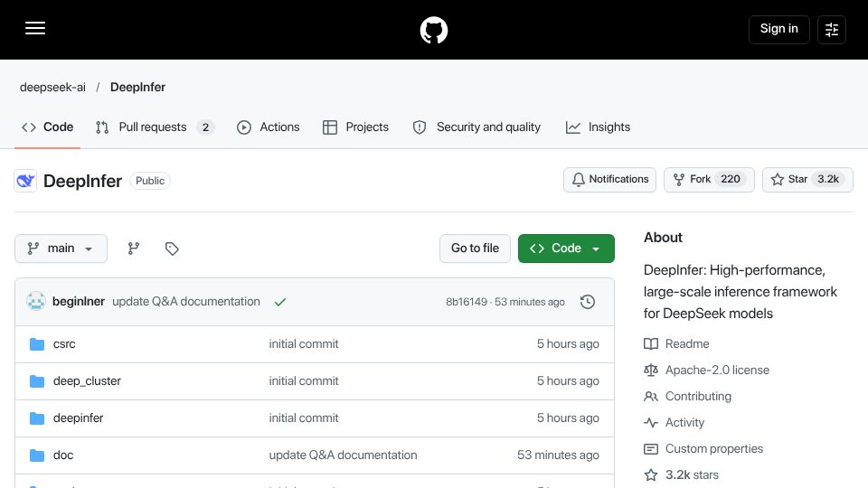Click the doc folder icon
The width and height of the screenshot is (868, 488).
pyautogui.click(x=37, y=455)
